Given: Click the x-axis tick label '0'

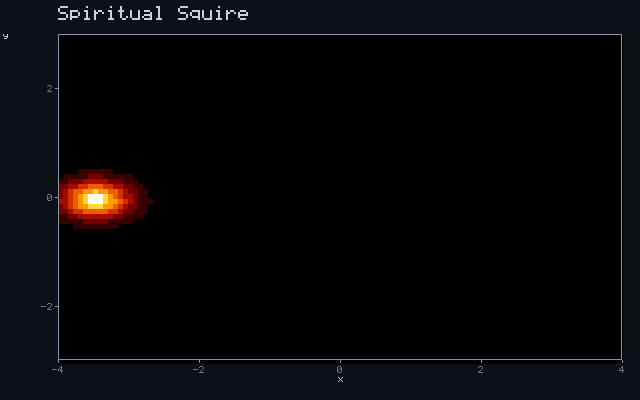Looking at the screenshot, I should (340, 370).
